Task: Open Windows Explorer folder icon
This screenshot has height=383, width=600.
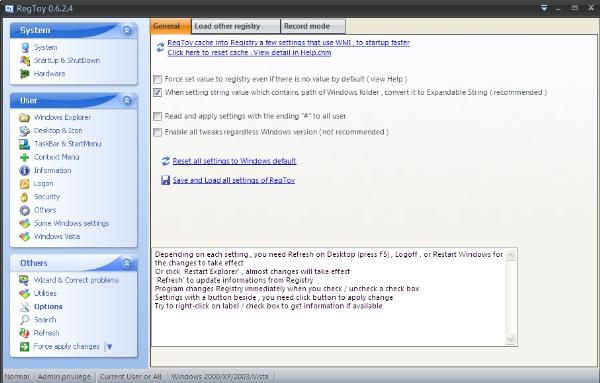Action: point(24,117)
